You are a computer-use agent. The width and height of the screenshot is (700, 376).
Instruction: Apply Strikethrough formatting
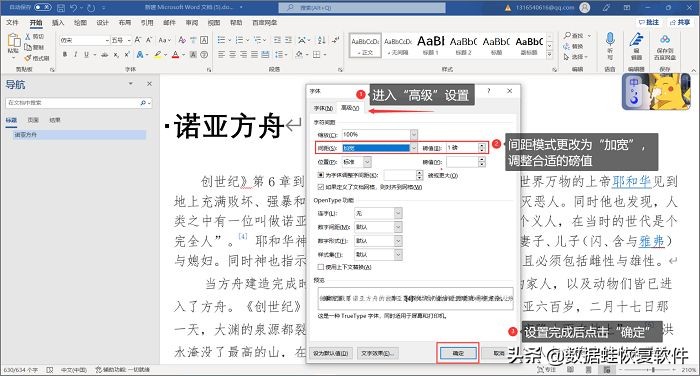104,54
